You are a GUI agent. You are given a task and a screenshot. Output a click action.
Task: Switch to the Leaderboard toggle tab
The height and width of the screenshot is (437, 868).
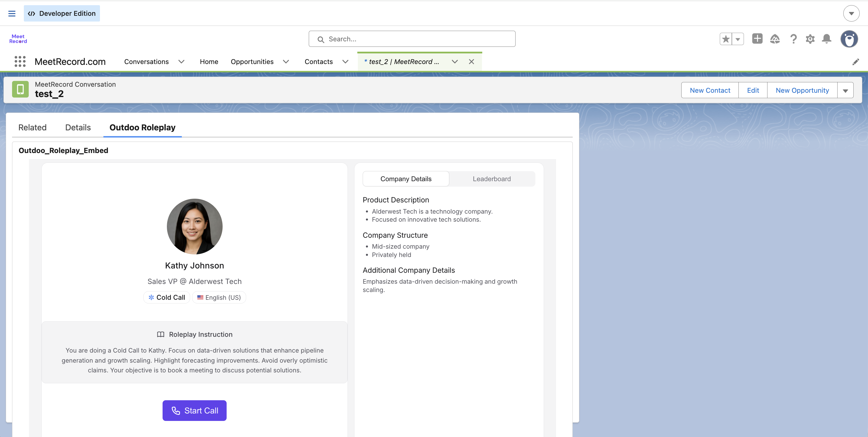tap(492, 179)
